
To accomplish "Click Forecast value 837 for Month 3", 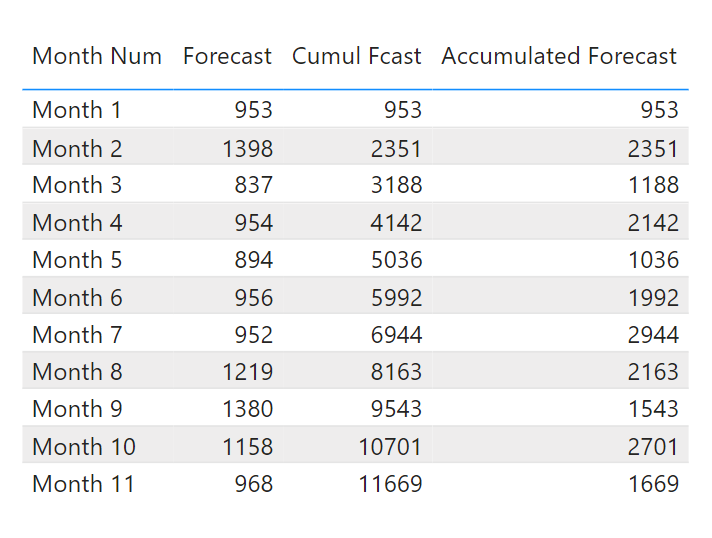I will pos(253,185).
